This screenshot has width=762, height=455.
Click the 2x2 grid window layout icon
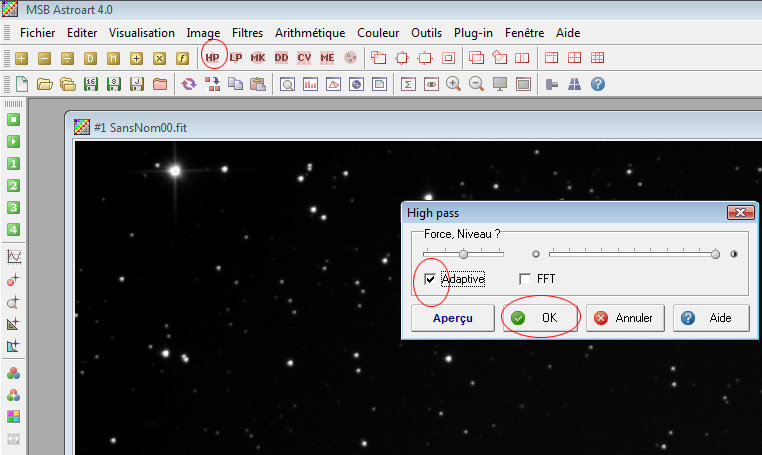pyautogui.click(x=574, y=58)
